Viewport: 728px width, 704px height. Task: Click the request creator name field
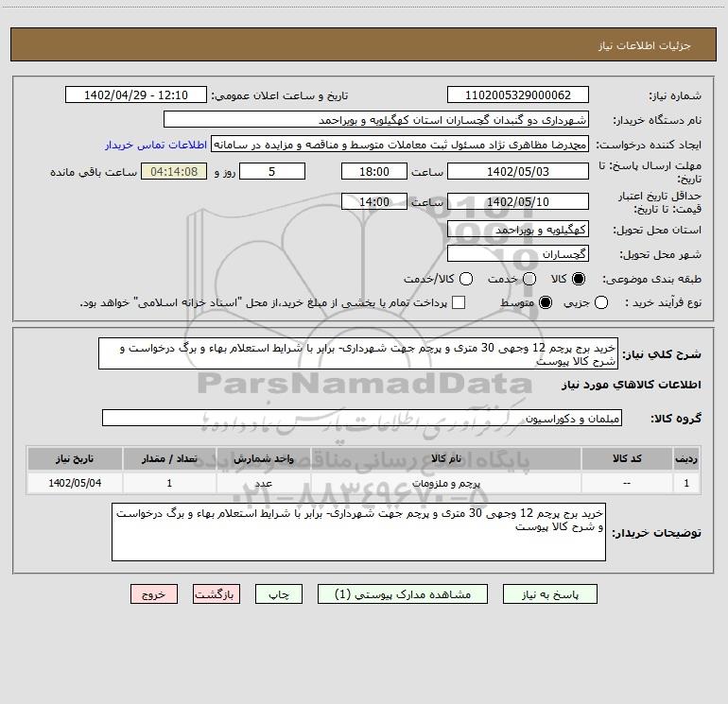click(x=400, y=145)
